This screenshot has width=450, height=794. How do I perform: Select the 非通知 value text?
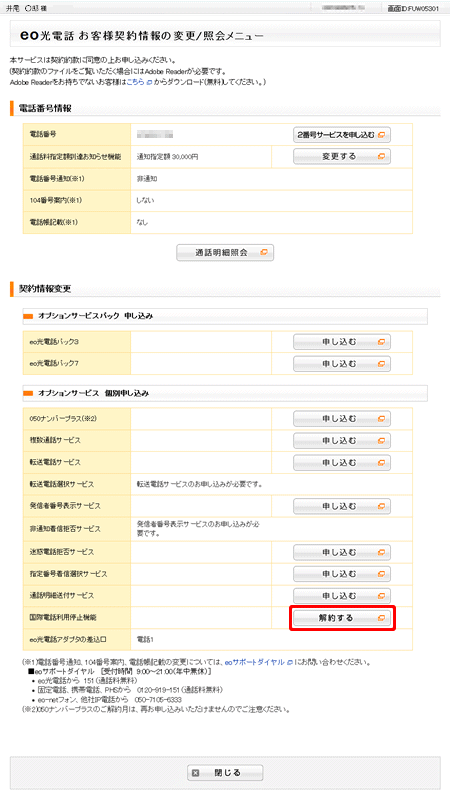(x=147, y=179)
